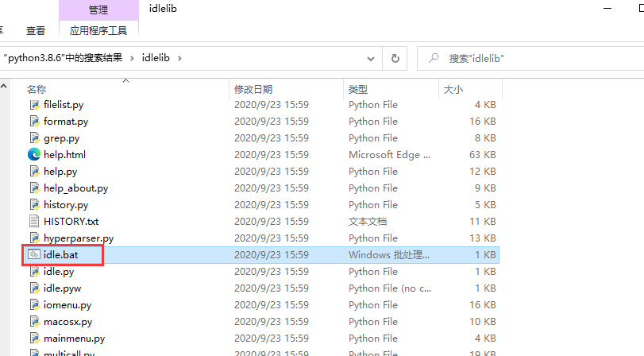Image resolution: width=644 pixels, height=356 pixels.
Task: Select the history.py file name
Action: (x=66, y=205)
